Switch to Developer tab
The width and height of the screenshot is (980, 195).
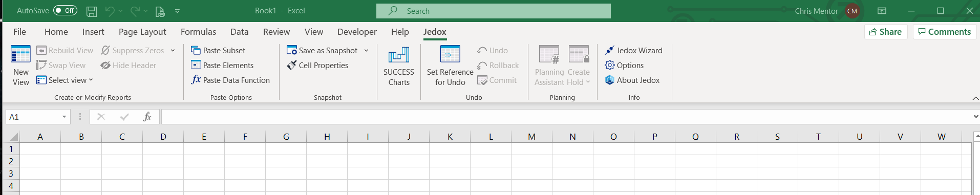(x=357, y=32)
